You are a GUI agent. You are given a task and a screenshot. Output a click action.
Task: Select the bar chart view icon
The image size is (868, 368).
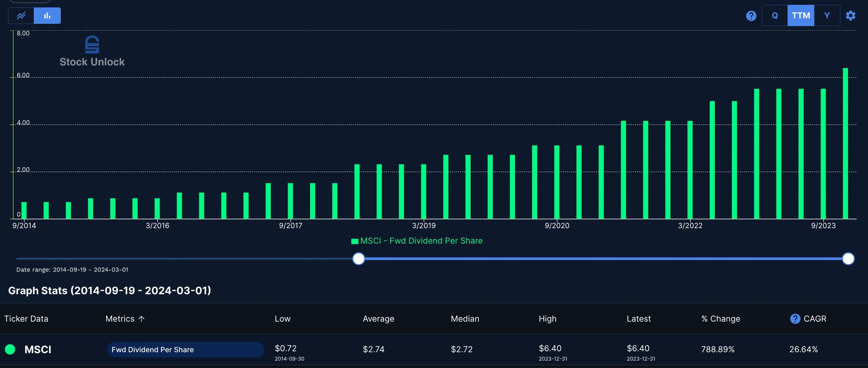tap(47, 16)
